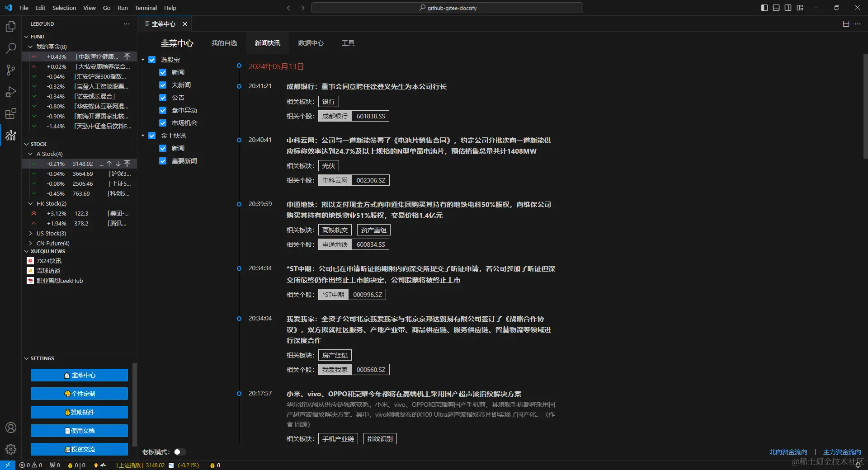Uncheck the 选股宝 checkbox
The image size is (868, 470).
click(x=152, y=60)
